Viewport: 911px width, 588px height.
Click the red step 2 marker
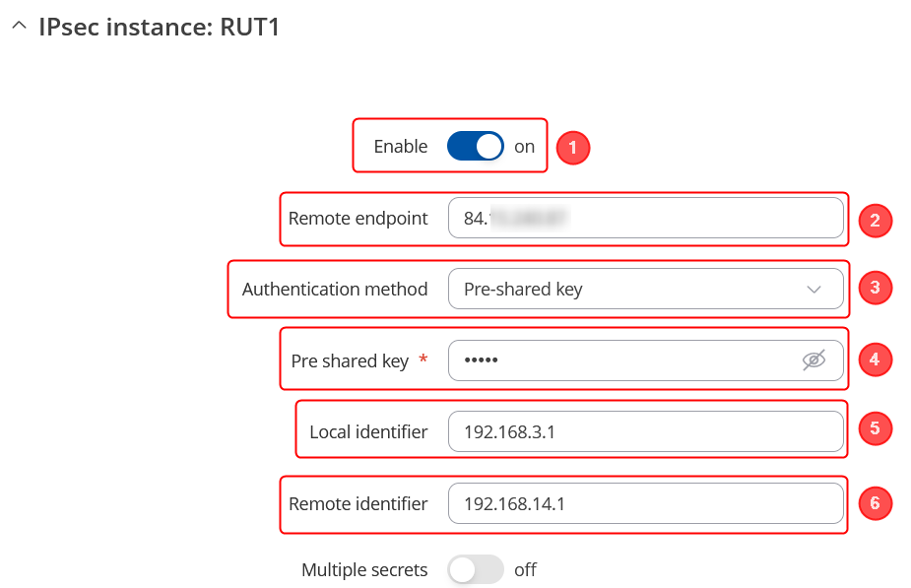tap(875, 220)
